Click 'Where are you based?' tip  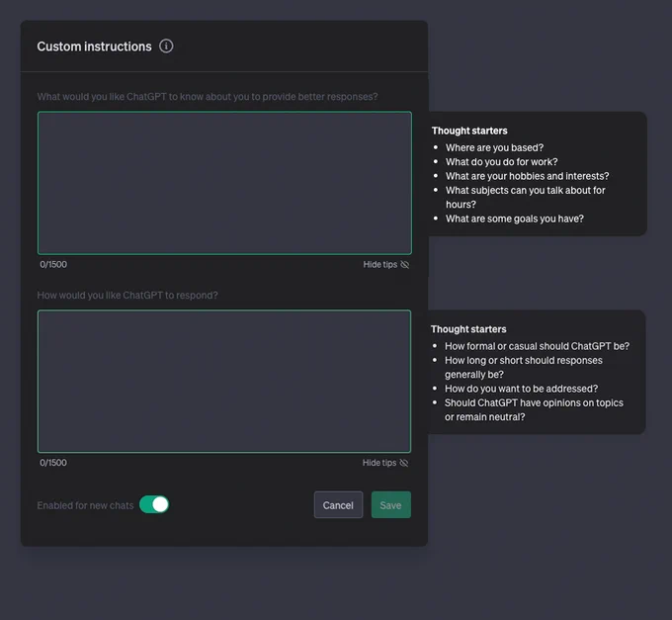(494, 147)
